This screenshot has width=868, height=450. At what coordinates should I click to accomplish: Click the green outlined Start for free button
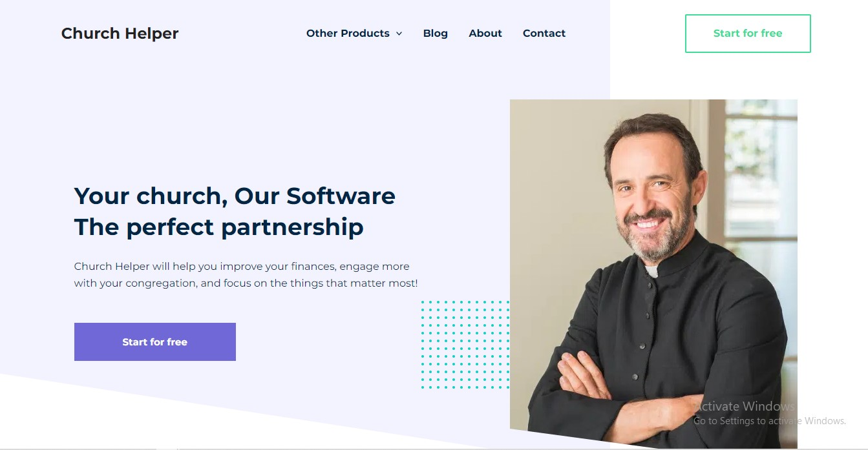748,34
